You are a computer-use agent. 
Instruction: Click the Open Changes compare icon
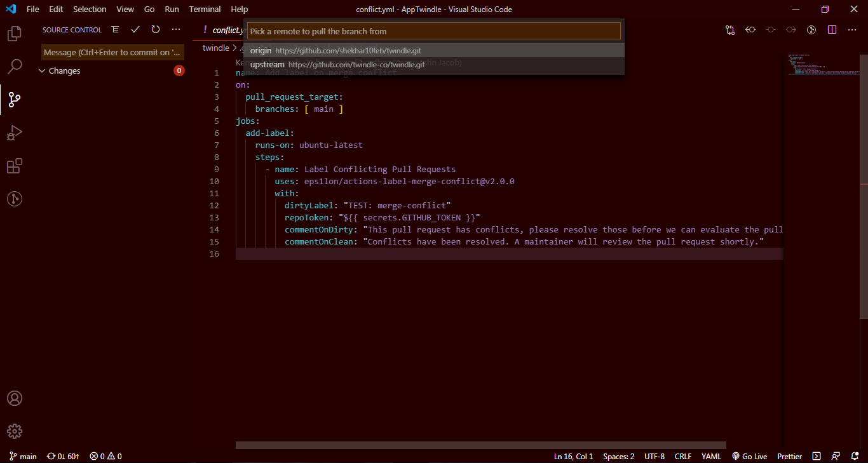(x=730, y=29)
